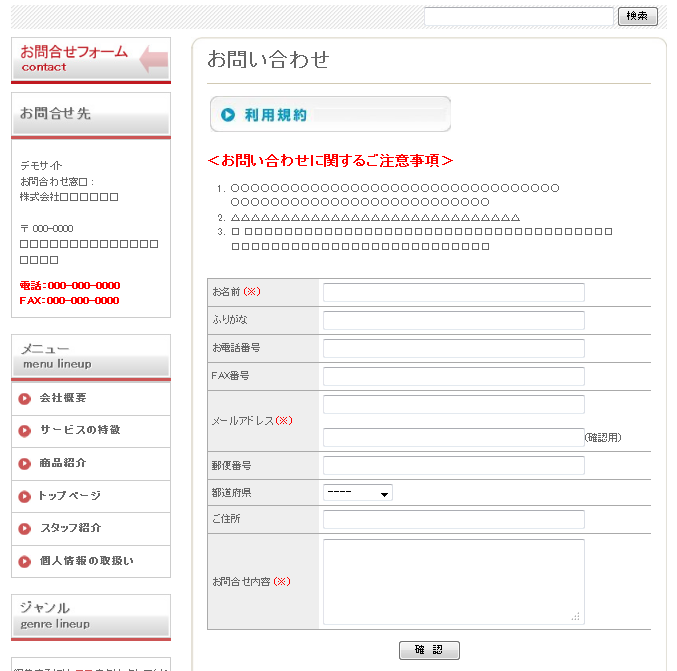Click the 郵便番号 postal code field
Screen dimensions: 677x671
click(453, 465)
